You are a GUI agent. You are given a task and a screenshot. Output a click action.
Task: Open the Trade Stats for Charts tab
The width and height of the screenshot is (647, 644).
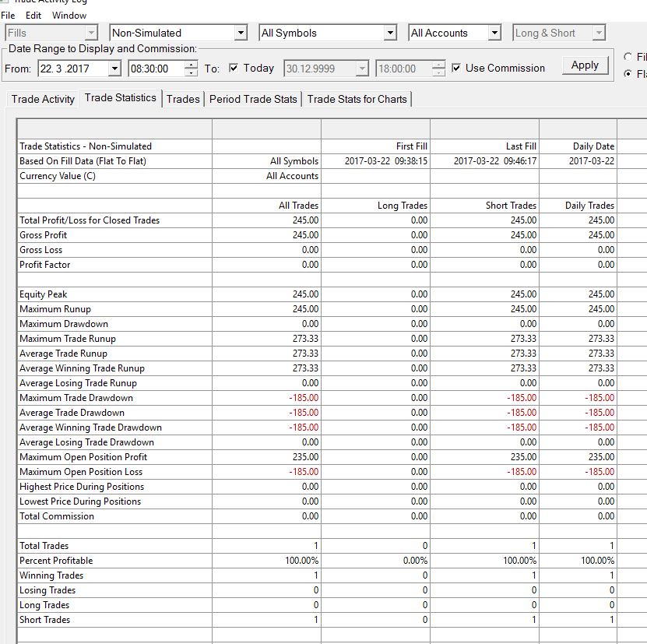[357, 99]
